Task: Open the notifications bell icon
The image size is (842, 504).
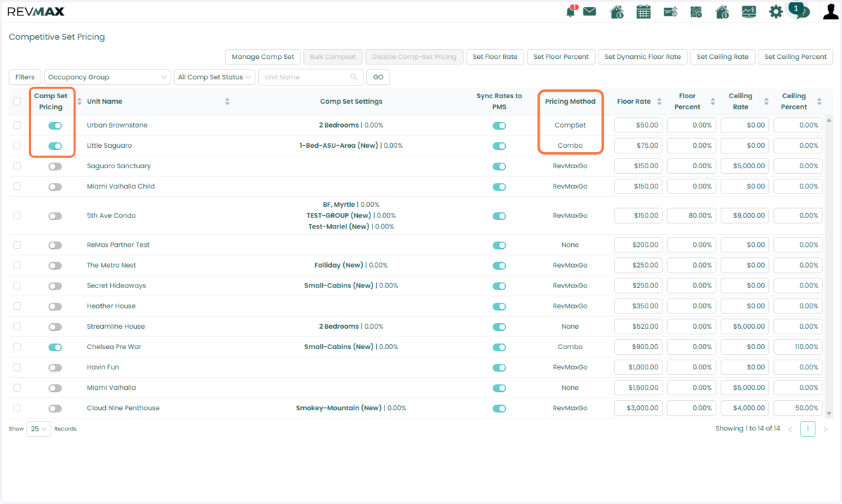Action: click(x=570, y=11)
